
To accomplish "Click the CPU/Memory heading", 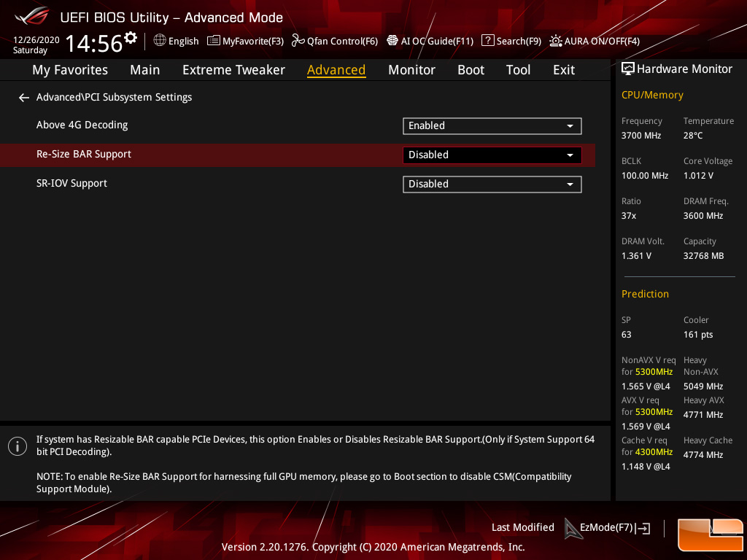I will point(652,96).
